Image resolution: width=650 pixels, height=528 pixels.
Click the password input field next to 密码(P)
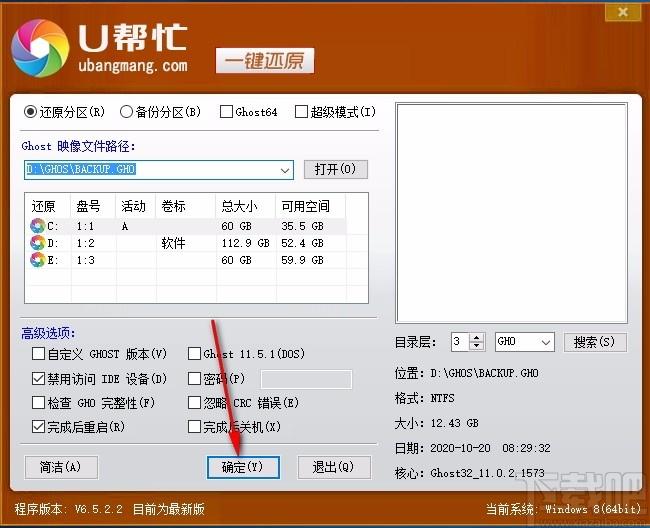[x=306, y=379]
